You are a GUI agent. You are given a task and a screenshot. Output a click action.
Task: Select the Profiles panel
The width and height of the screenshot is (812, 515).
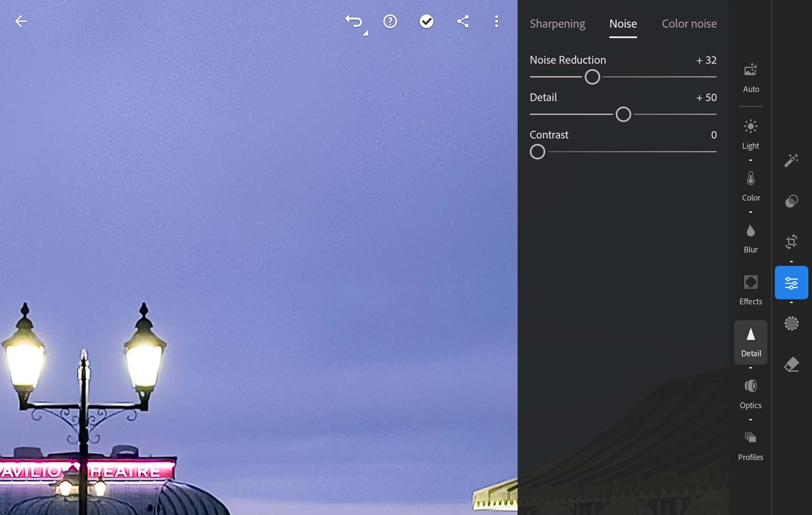coord(750,446)
